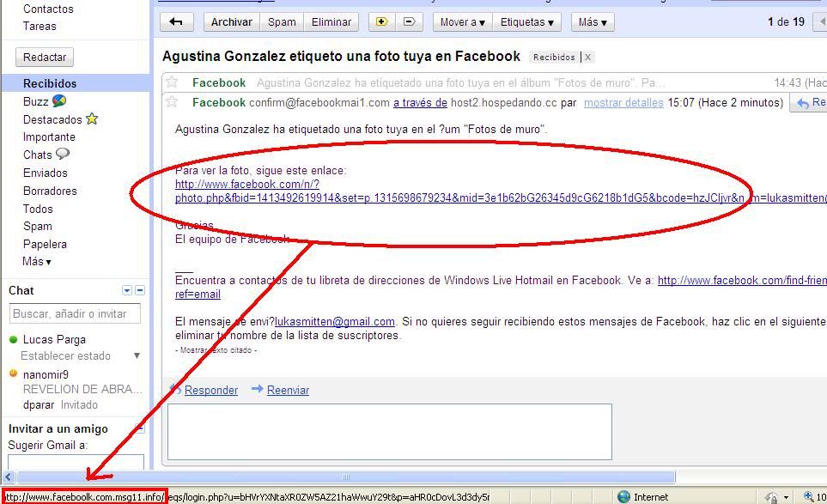Open the Mover a dropdown

[x=464, y=21]
